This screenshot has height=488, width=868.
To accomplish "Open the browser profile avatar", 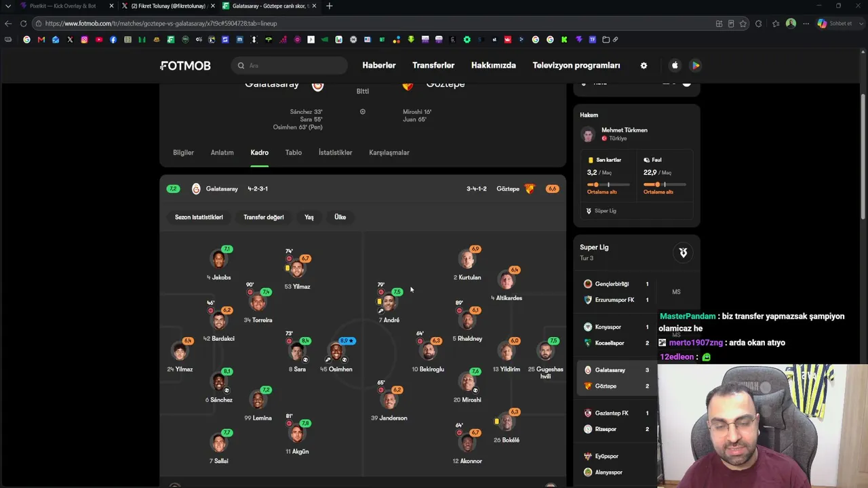I will 791,24.
